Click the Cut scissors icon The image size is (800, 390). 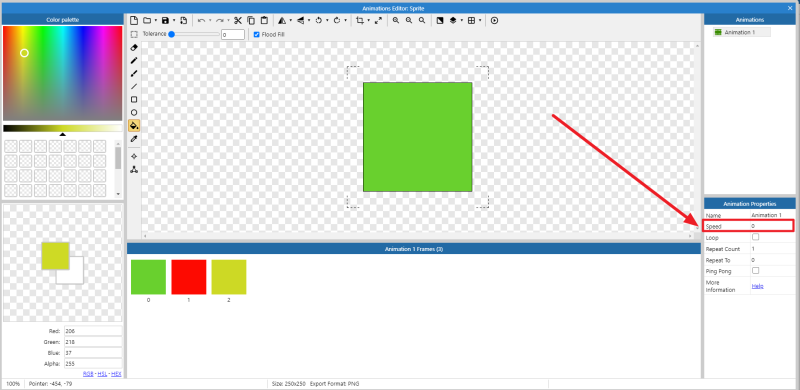pyautogui.click(x=238, y=20)
